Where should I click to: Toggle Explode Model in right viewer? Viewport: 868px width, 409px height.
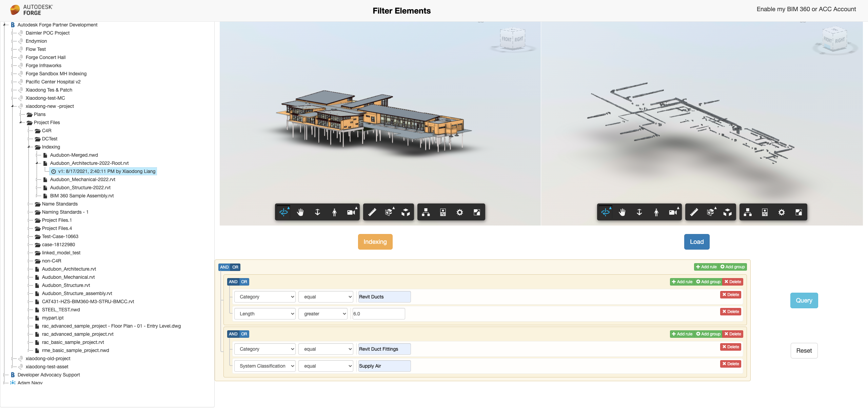tap(727, 212)
